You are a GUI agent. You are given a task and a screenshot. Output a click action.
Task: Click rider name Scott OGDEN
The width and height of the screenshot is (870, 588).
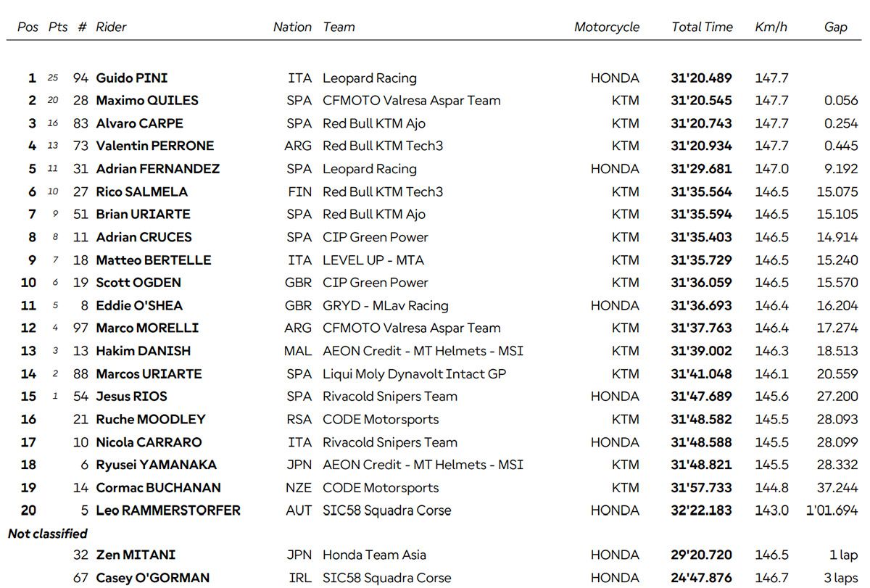pos(138,283)
